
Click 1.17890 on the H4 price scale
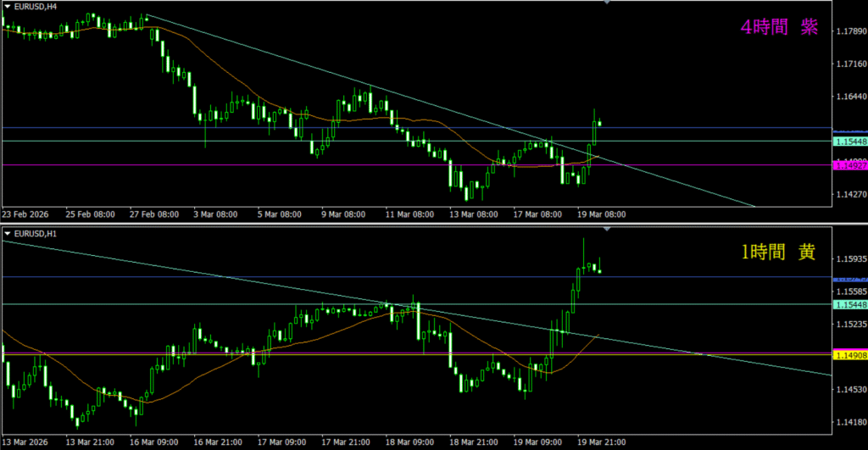point(850,31)
